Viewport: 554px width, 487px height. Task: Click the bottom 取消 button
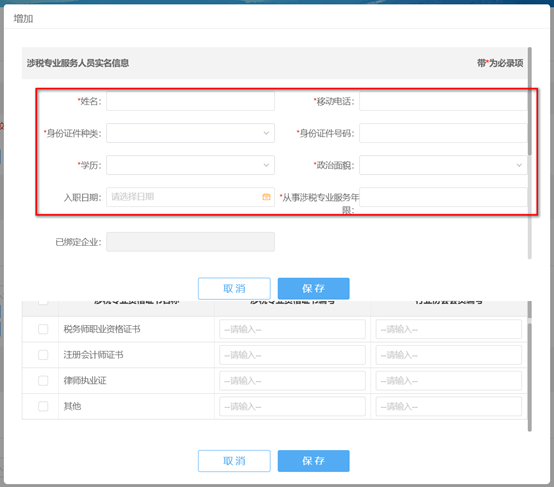click(x=234, y=461)
